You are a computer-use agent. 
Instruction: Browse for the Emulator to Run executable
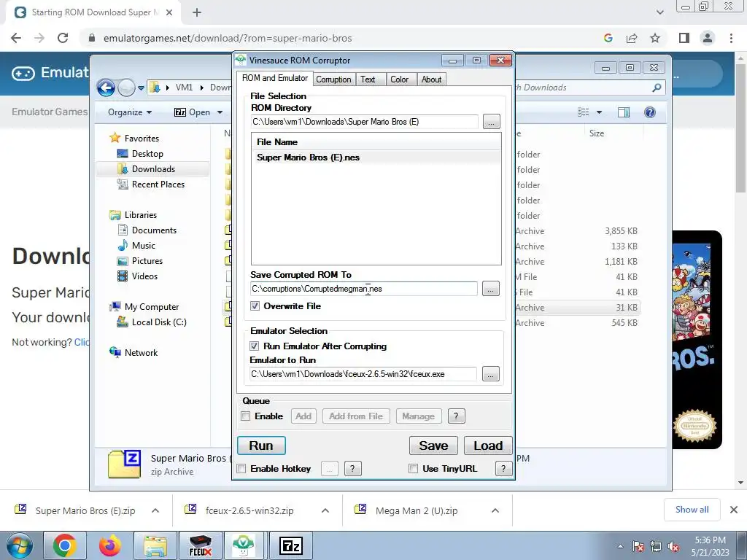pos(491,374)
